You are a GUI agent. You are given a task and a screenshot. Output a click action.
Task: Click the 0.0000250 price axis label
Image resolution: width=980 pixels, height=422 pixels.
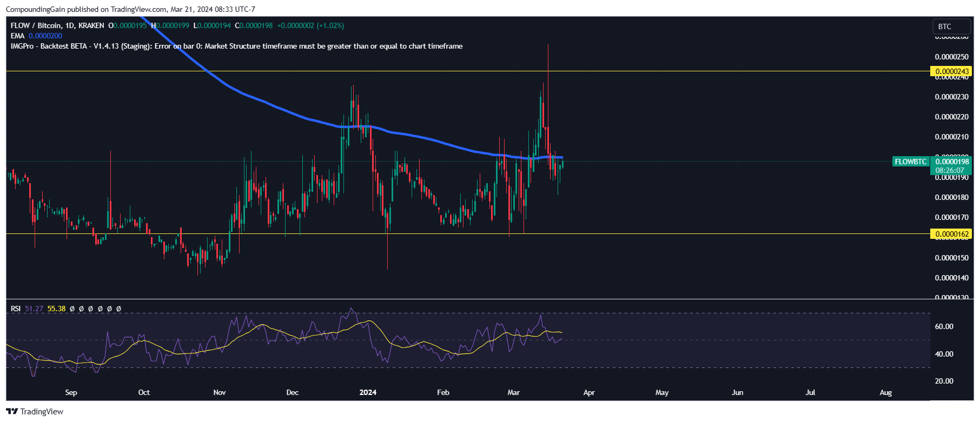tap(952, 57)
